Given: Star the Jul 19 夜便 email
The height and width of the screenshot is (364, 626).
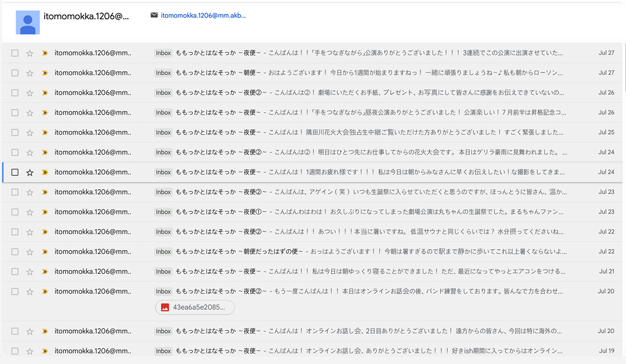Looking at the screenshot, I should click(x=30, y=351).
